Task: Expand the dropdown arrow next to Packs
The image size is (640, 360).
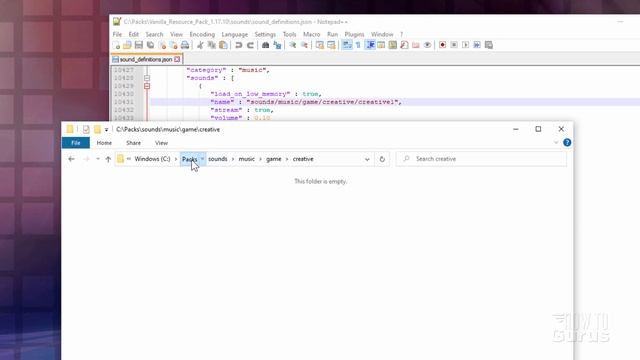Action: 202,159
